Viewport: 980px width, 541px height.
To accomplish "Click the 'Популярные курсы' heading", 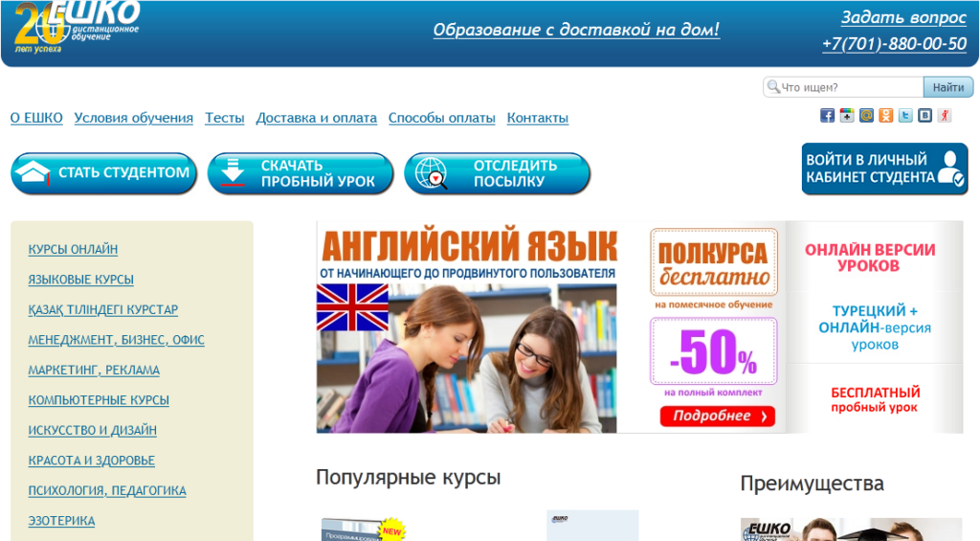I will pos(408,477).
